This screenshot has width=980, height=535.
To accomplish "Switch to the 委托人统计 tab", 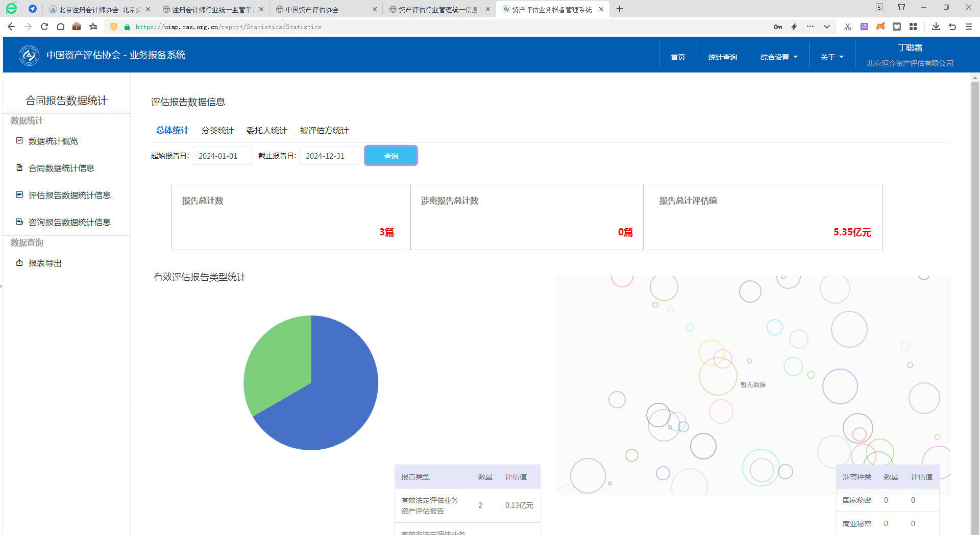I will (266, 130).
